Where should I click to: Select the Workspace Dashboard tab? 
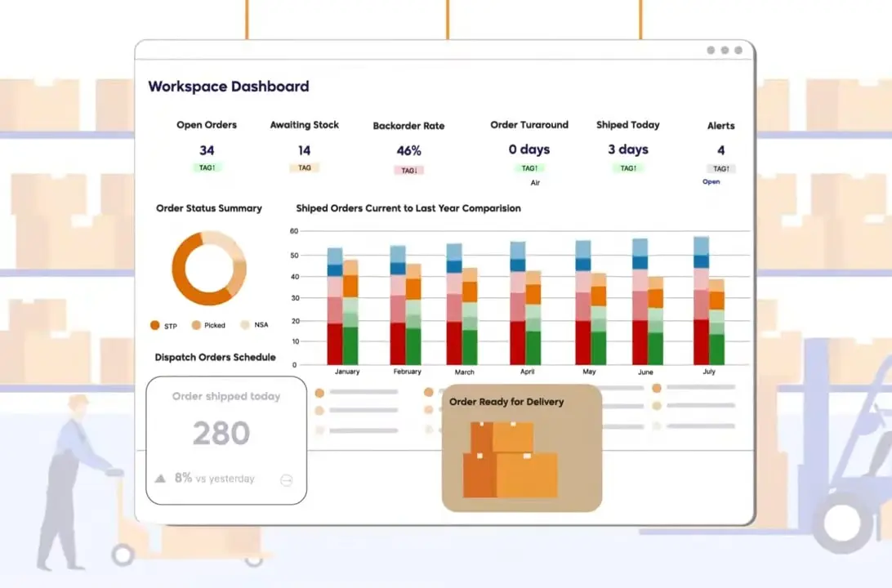(228, 86)
